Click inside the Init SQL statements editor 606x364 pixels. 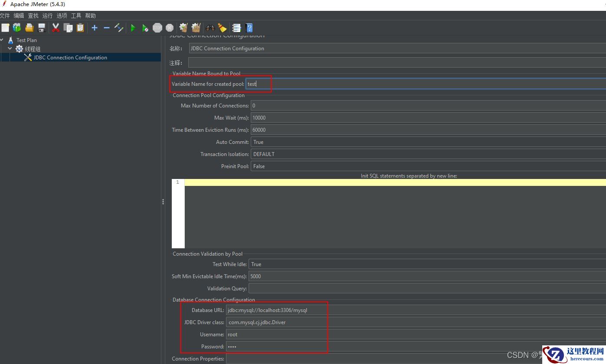click(395, 214)
